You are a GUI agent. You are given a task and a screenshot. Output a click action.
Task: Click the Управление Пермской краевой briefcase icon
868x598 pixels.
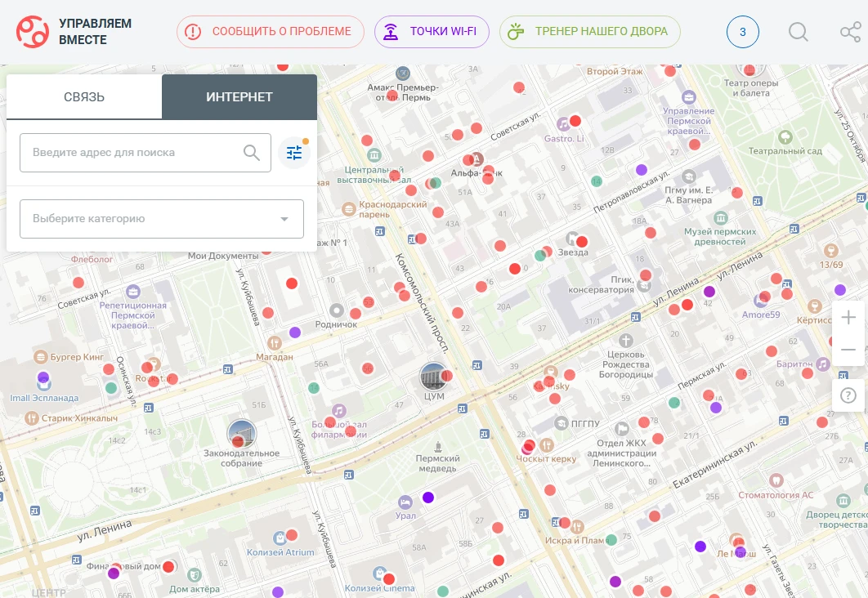point(689,97)
